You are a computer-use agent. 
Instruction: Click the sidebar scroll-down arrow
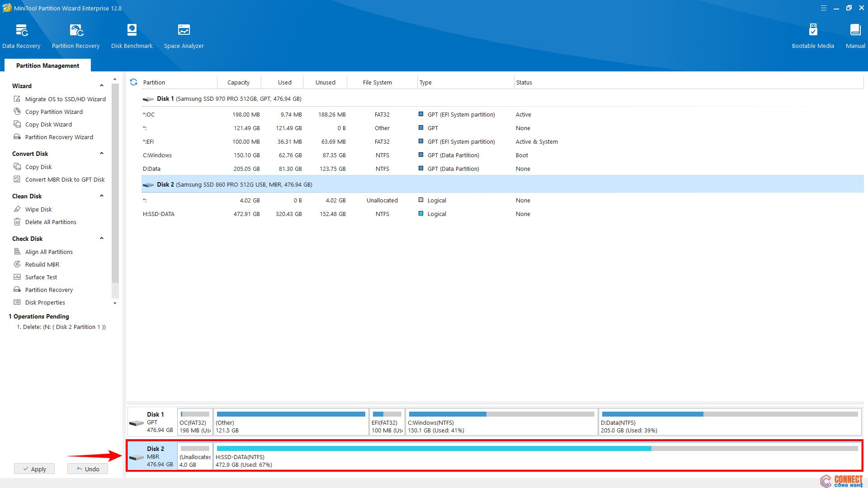tap(115, 303)
